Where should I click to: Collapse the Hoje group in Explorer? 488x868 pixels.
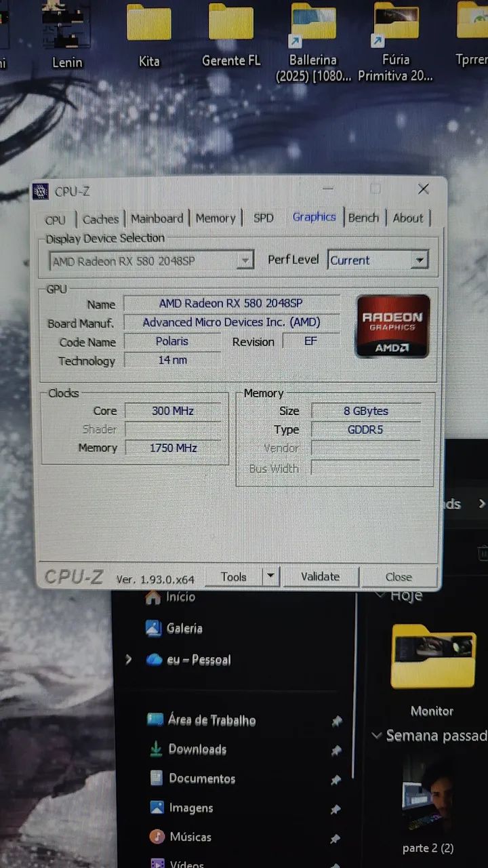click(380, 595)
